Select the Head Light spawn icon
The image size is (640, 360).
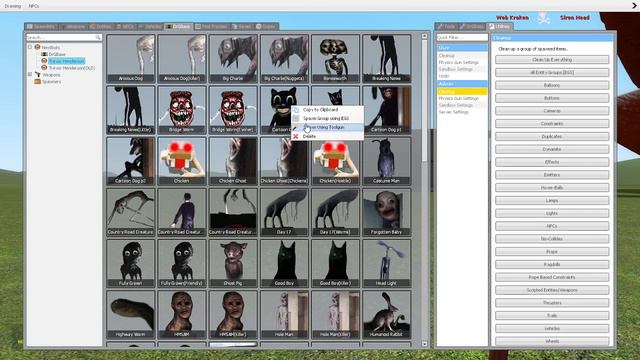tap(387, 263)
